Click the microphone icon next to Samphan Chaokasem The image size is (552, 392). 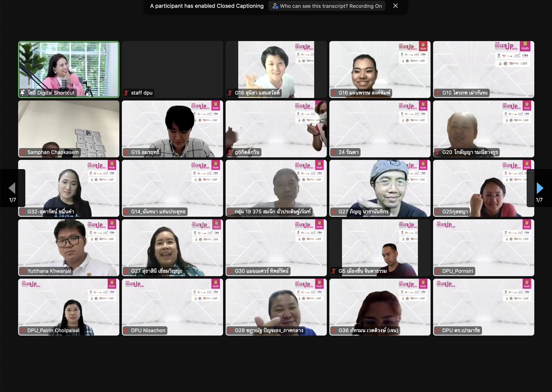tap(23, 152)
